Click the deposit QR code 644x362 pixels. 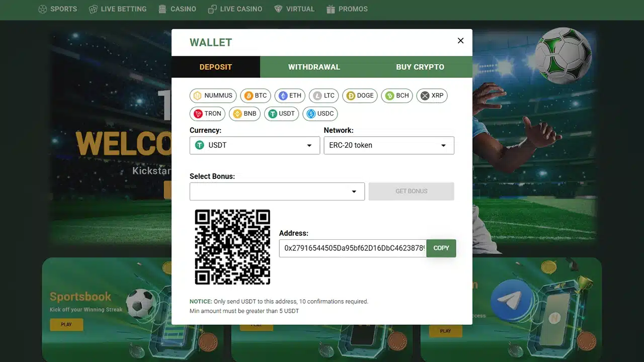pyautogui.click(x=232, y=247)
